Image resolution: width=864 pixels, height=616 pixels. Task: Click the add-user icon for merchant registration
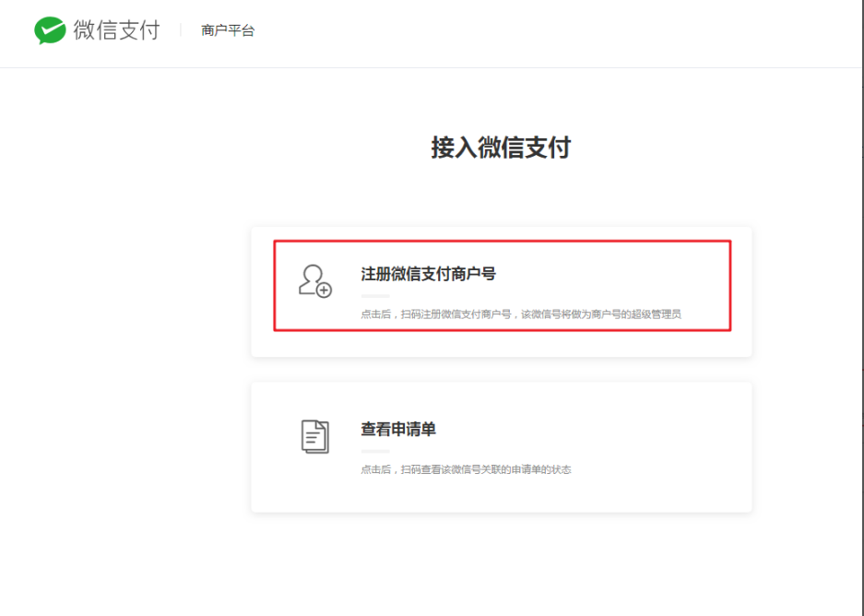[x=315, y=281]
